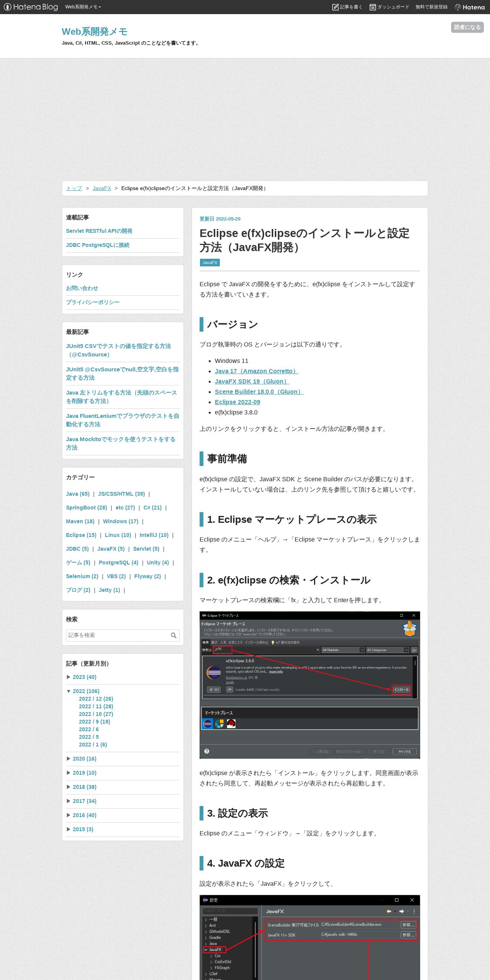Open JUnit5 CSVでテストの値を指定する方法 article
490x980 pixels.
point(119,350)
